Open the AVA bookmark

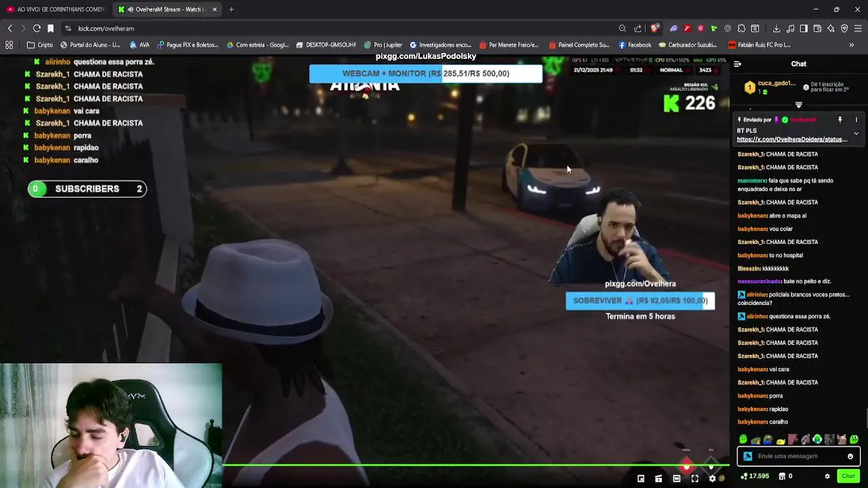point(139,45)
